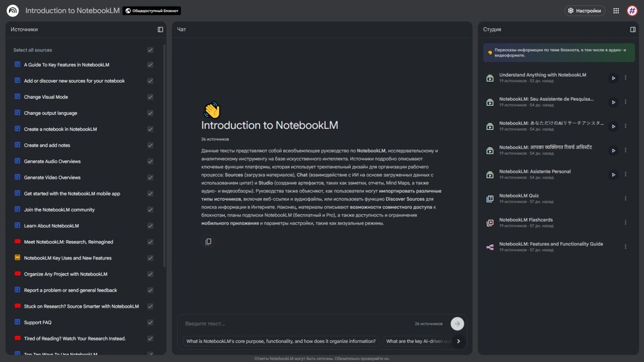The image size is (644, 362).
Task: Open more options for Understand Anything item
Action: coord(625,78)
